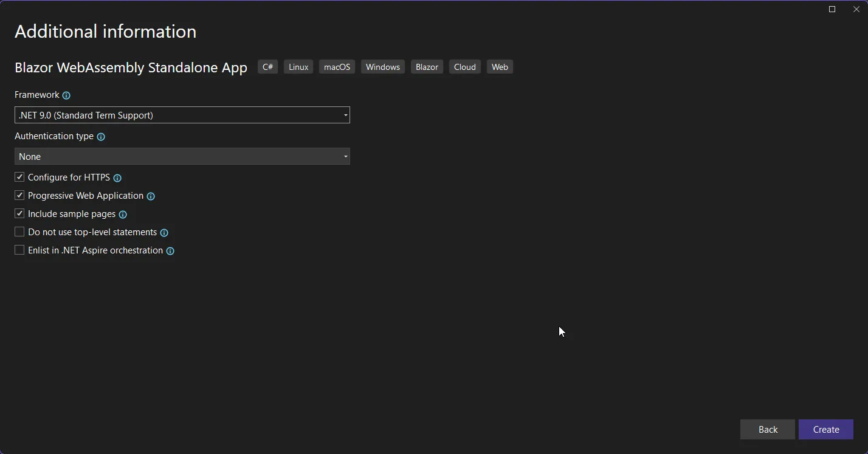Disable Progressive Web Application checkbox
The width and height of the screenshot is (868, 454).
pos(19,196)
